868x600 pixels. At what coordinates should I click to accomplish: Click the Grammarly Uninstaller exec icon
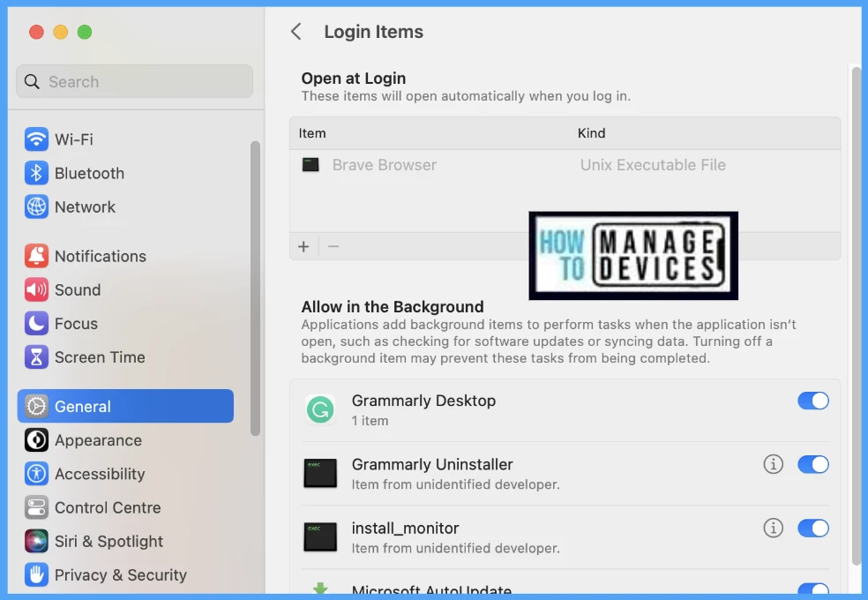tap(320, 473)
